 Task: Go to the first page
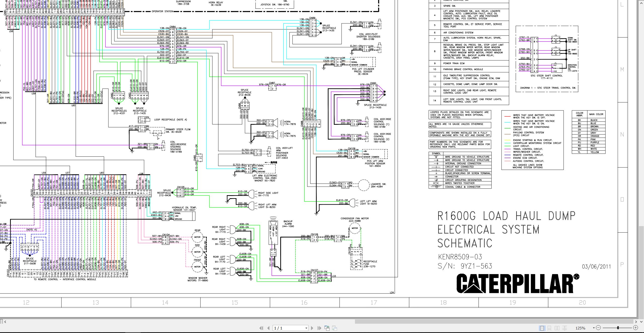[261, 328]
